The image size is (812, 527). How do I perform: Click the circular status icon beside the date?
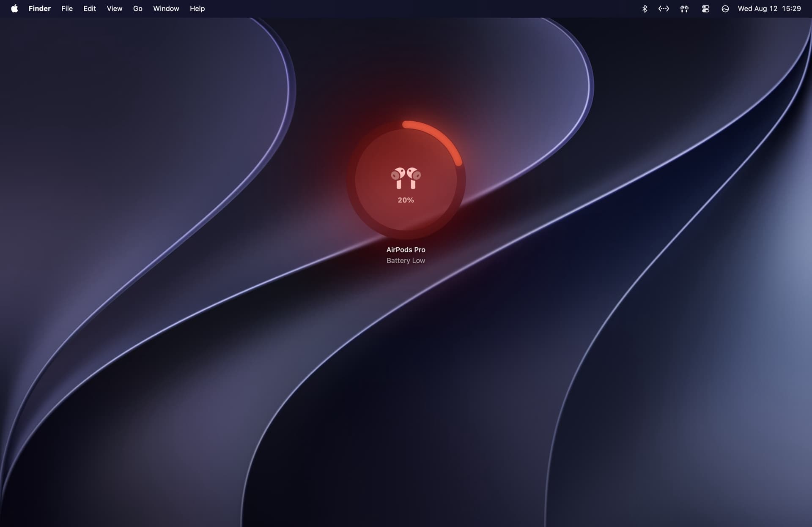[725, 8]
